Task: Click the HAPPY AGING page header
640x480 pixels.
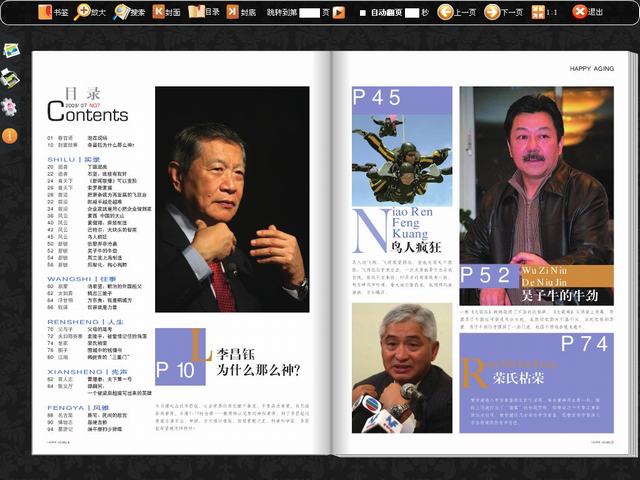Action: [x=591, y=69]
